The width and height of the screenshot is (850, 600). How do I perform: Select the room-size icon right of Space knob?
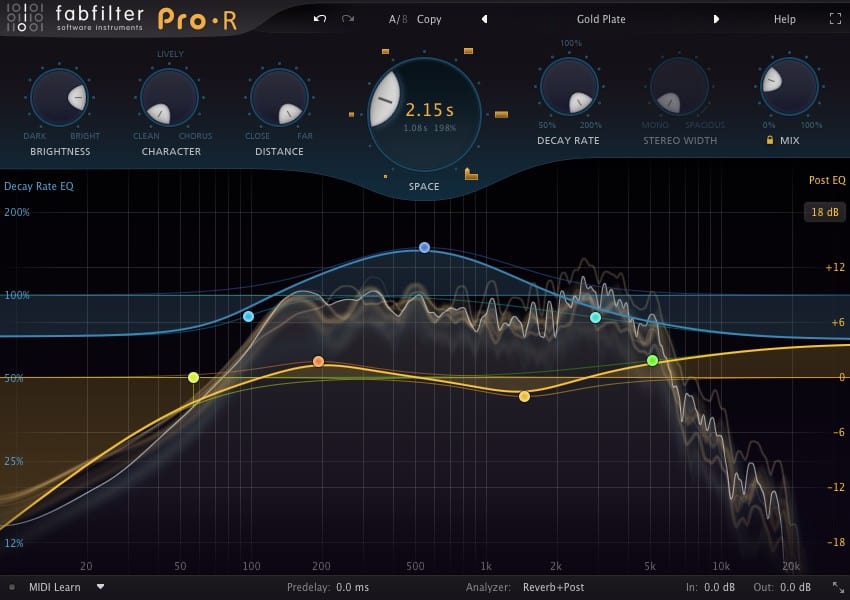(x=501, y=114)
